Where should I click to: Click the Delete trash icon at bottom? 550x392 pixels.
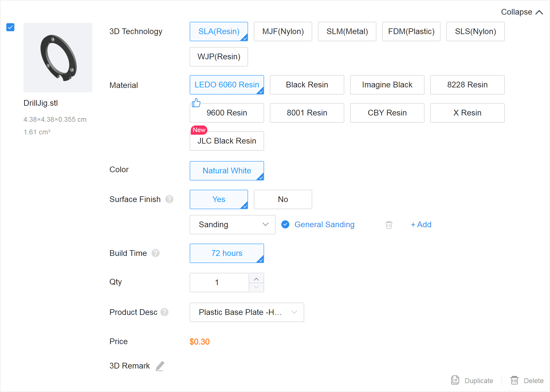point(514,380)
